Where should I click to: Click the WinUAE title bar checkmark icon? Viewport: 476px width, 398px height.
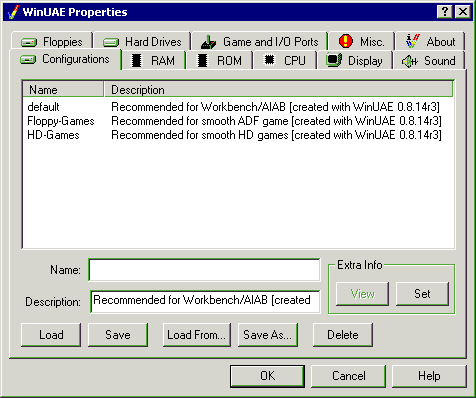click(x=13, y=12)
